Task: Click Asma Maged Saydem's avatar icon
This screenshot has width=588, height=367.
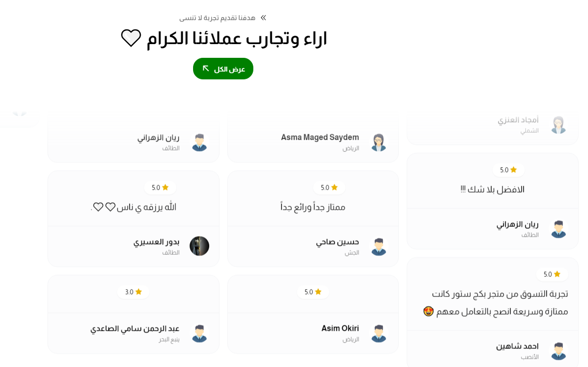Action: coord(378,142)
